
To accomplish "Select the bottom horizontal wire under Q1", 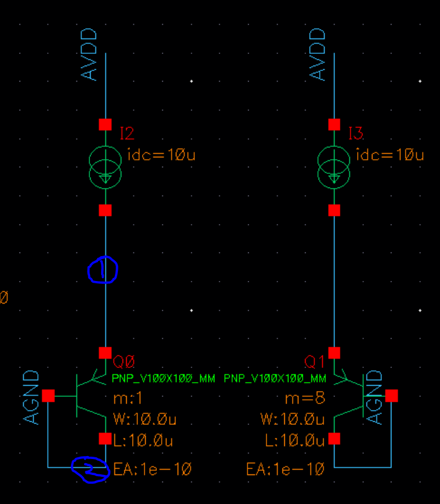I will pyautogui.click(x=363, y=467).
